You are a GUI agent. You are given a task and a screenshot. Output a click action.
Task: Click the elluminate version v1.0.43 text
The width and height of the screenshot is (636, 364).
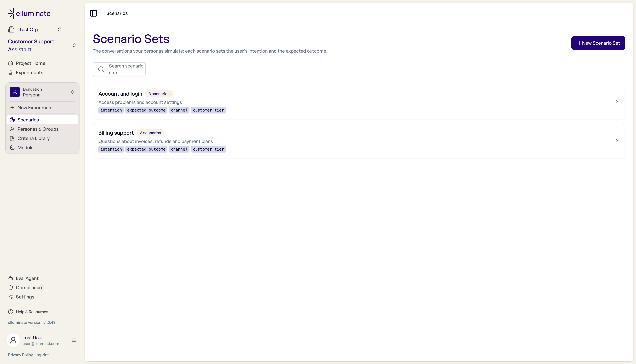click(x=31, y=322)
